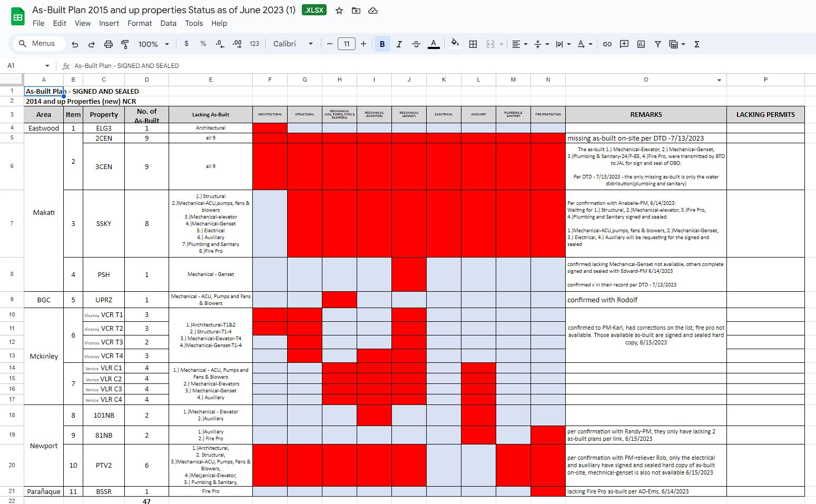Create a filter

(658, 44)
